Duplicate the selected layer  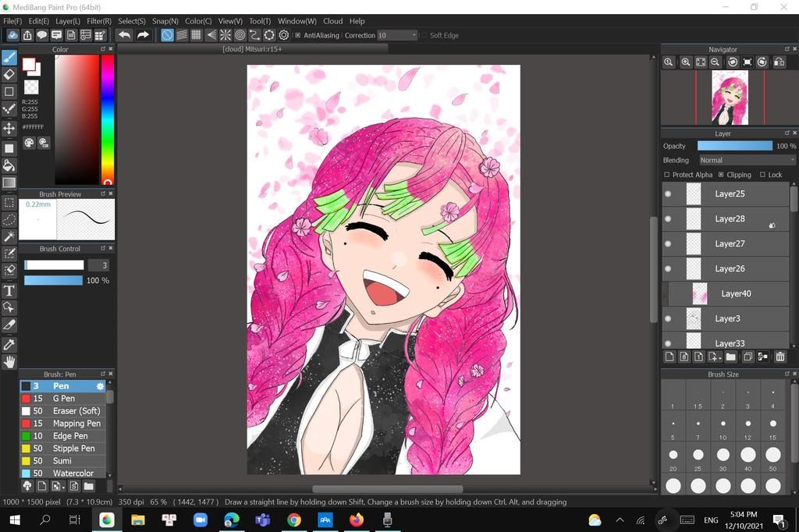pyautogui.click(x=748, y=356)
